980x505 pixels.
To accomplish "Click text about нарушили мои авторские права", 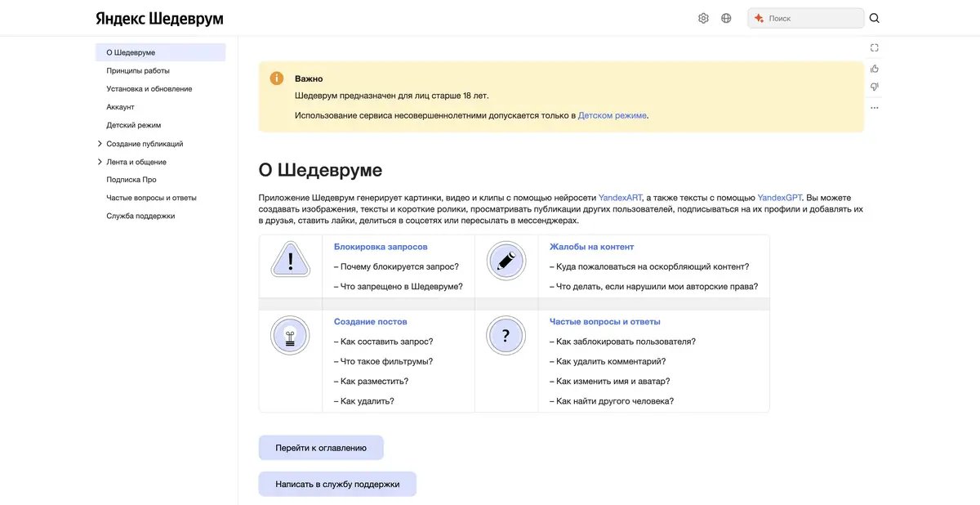I will pos(657,287).
